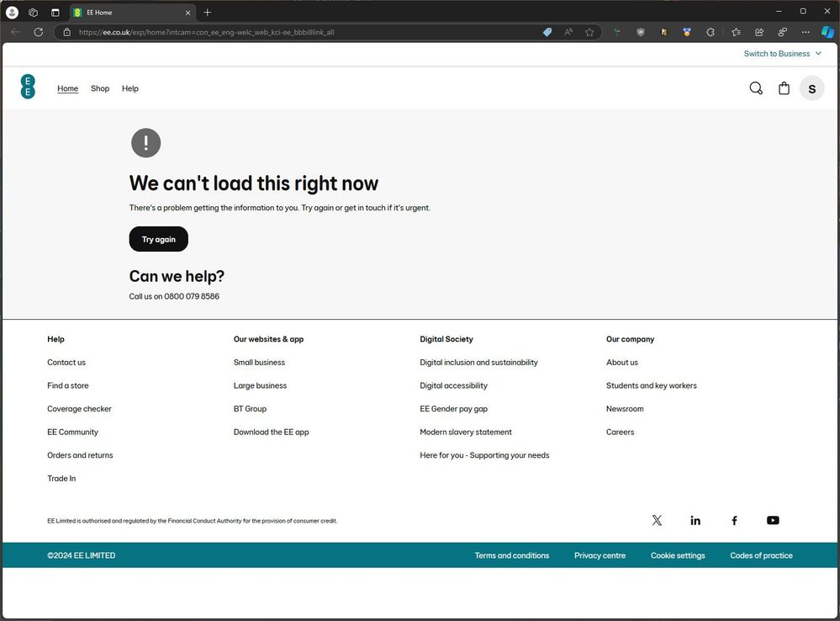Screen dimensions: 840x621
Task: Close the EE Home tab
Action: pos(188,13)
